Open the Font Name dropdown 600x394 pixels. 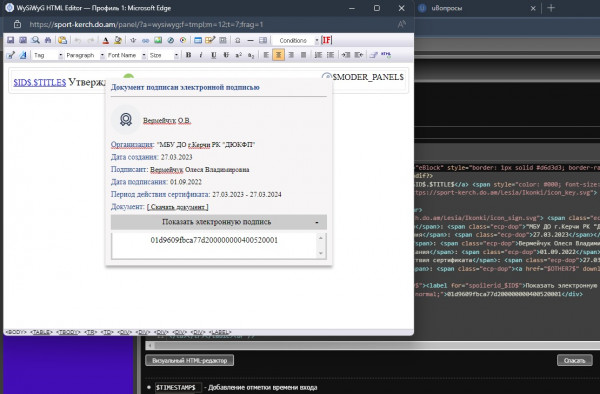126,55
